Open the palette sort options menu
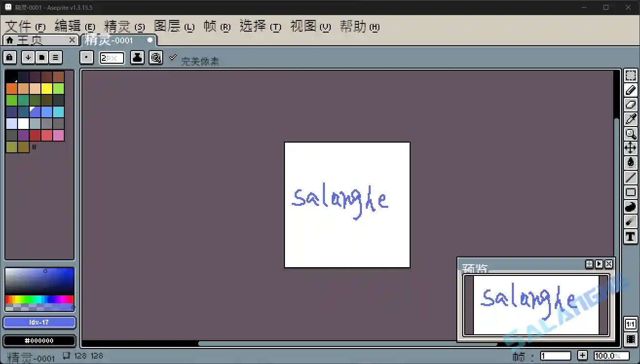Screen dimensions: 640x364 [x=55, y=57]
